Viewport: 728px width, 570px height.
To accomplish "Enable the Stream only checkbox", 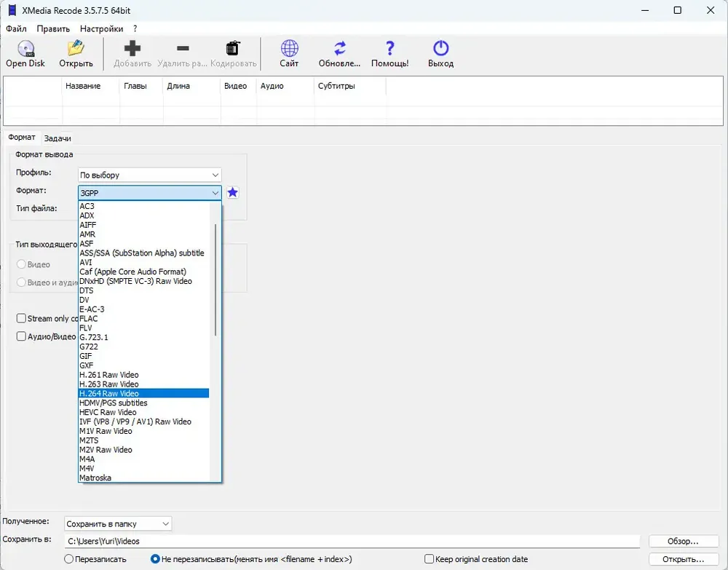I will tap(21, 318).
